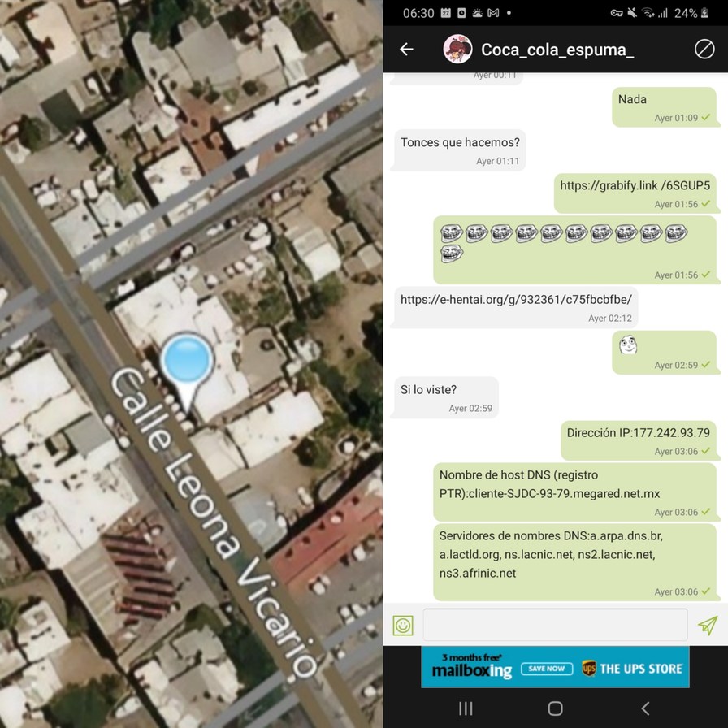The image size is (728, 728).
Task: Focus the message text input field
Action: (x=554, y=625)
